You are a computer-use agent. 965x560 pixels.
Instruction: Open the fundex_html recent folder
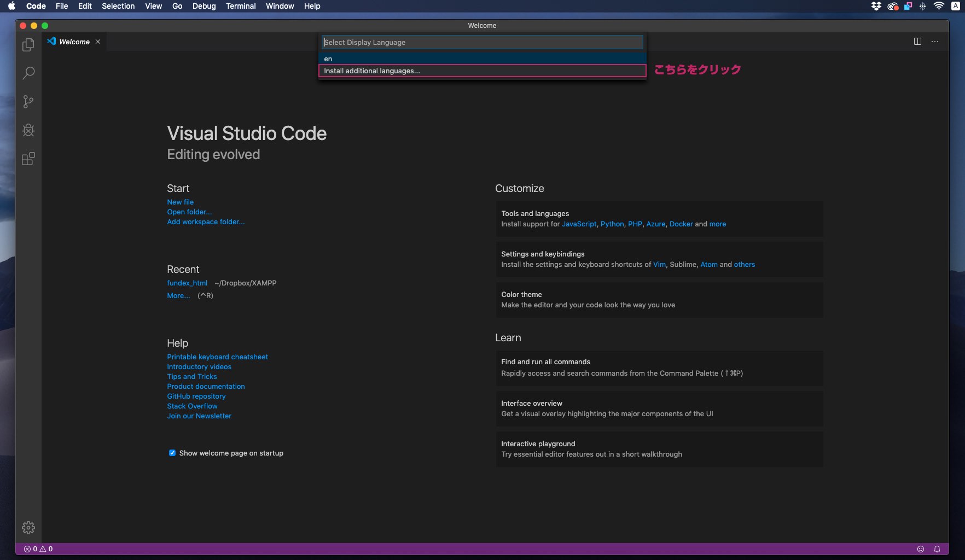point(187,283)
